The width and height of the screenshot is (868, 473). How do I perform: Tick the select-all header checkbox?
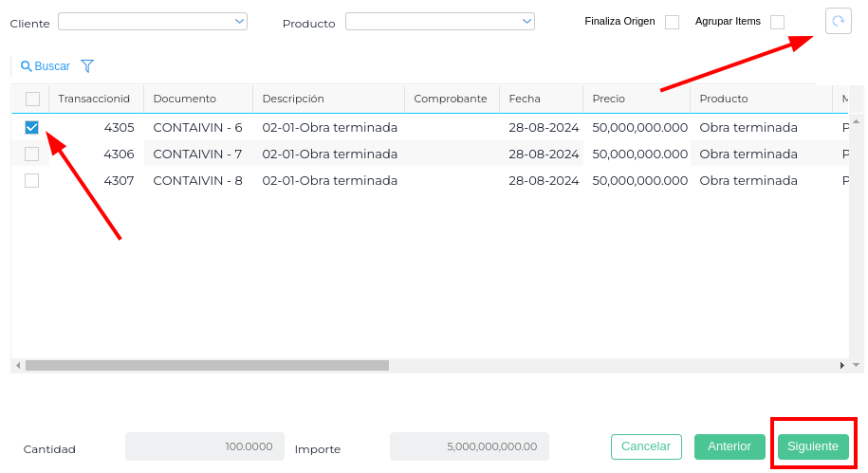[32, 99]
